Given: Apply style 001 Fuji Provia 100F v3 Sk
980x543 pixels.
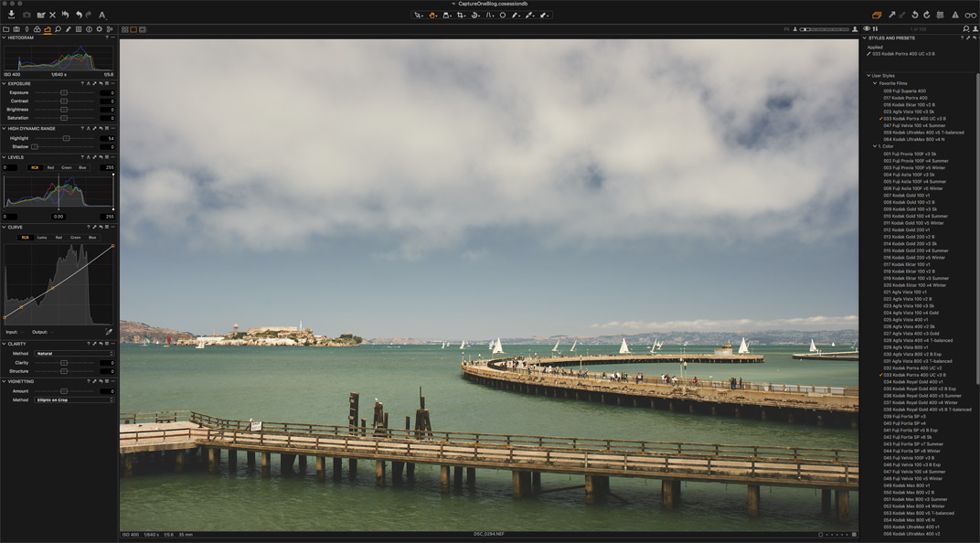Looking at the screenshot, I should coord(910,154).
